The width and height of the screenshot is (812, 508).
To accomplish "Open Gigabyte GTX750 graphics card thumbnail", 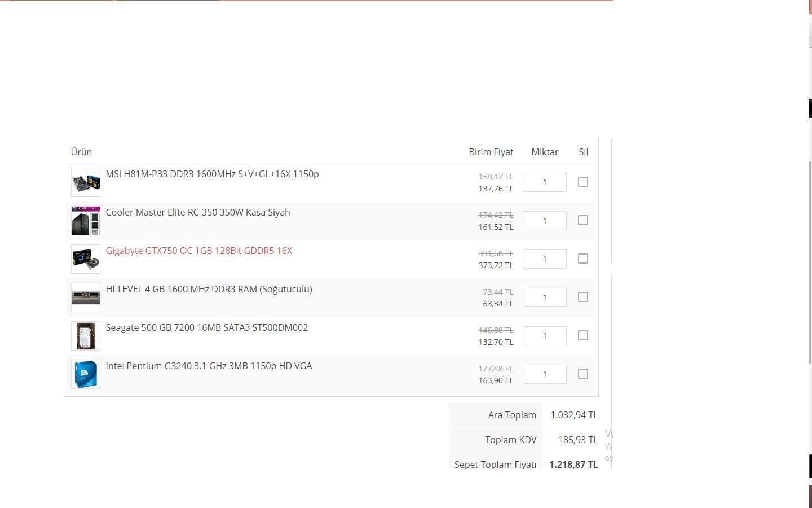I will pyautogui.click(x=86, y=259).
